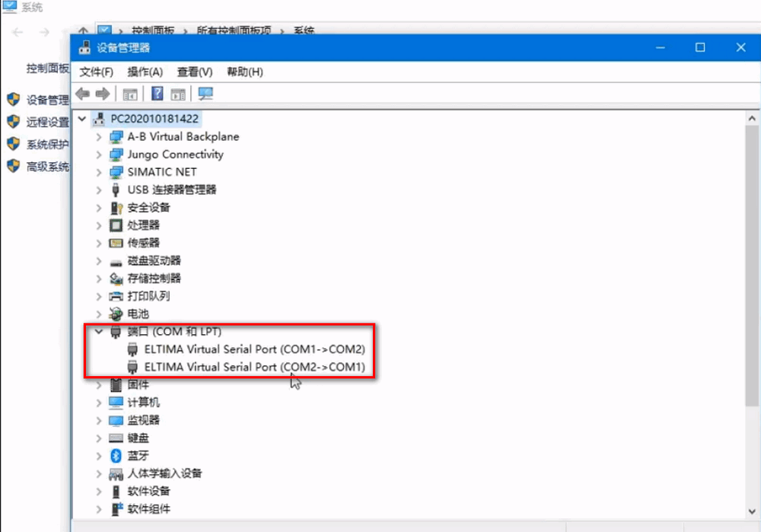Screen dimensions: 761x532
Task: Click the blue help question mark icon
Action: point(157,94)
